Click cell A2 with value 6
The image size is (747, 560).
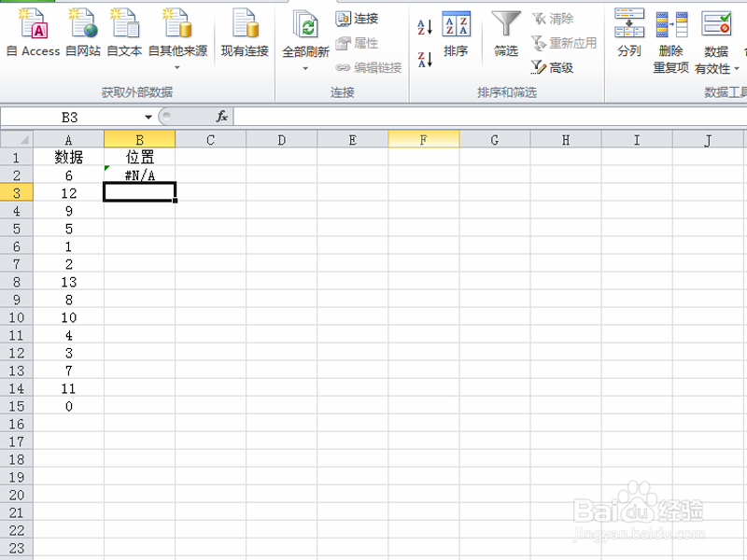[x=68, y=175]
